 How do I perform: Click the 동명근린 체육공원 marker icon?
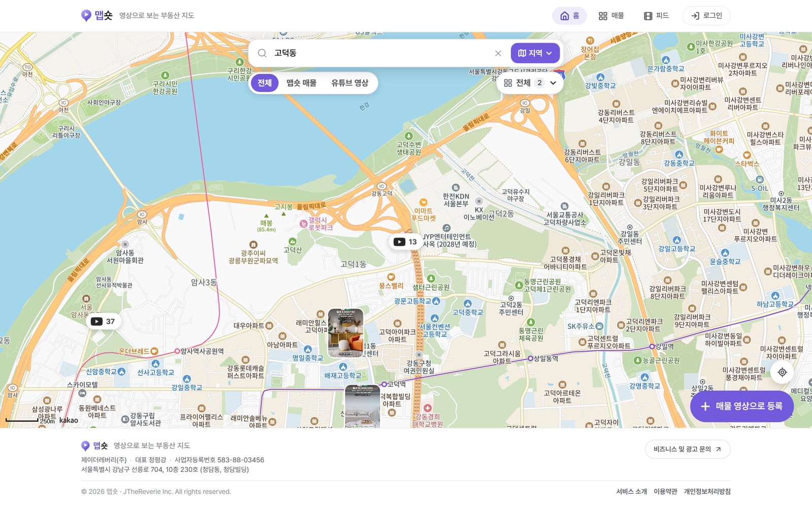click(x=531, y=322)
